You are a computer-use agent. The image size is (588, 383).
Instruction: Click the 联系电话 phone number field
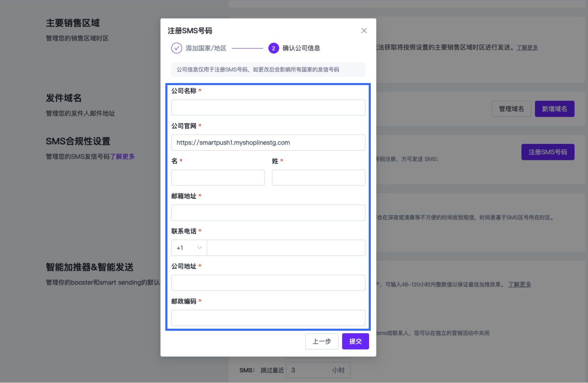coord(286,248)
